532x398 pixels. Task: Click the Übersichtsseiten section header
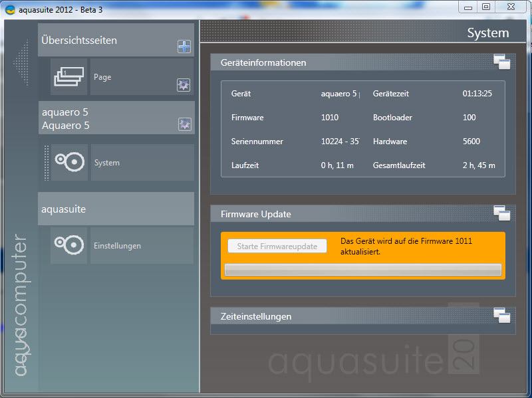pyautogui.click(x=116, y=40)
